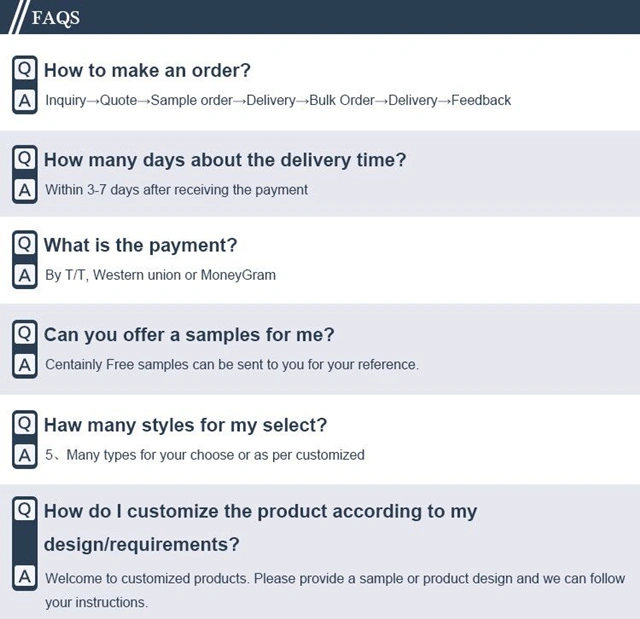Click the A icon next to the Inquiry→Quote answer
640x619 pixels.
pyautogui.click(x=24, y=100)
